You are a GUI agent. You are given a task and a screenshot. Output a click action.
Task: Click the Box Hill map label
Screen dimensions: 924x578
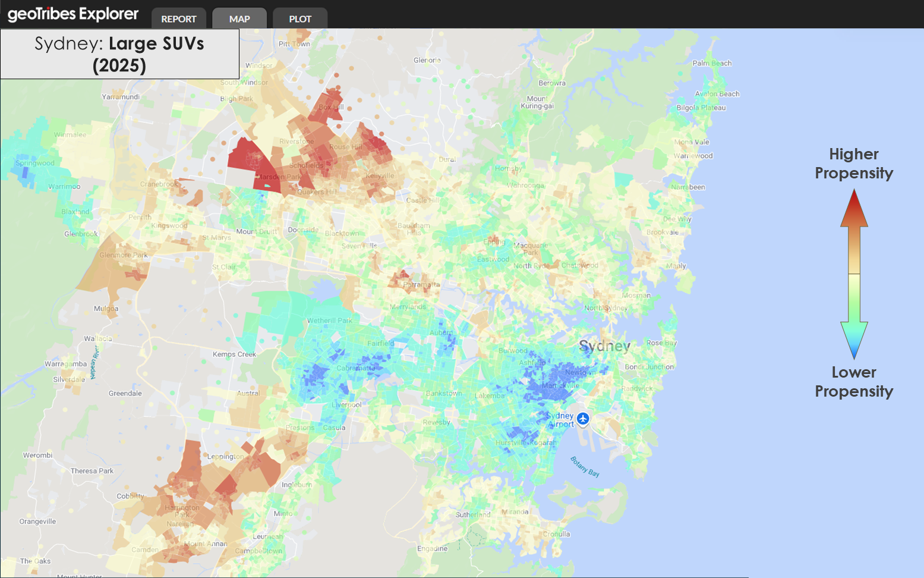[x=331, y=107]
